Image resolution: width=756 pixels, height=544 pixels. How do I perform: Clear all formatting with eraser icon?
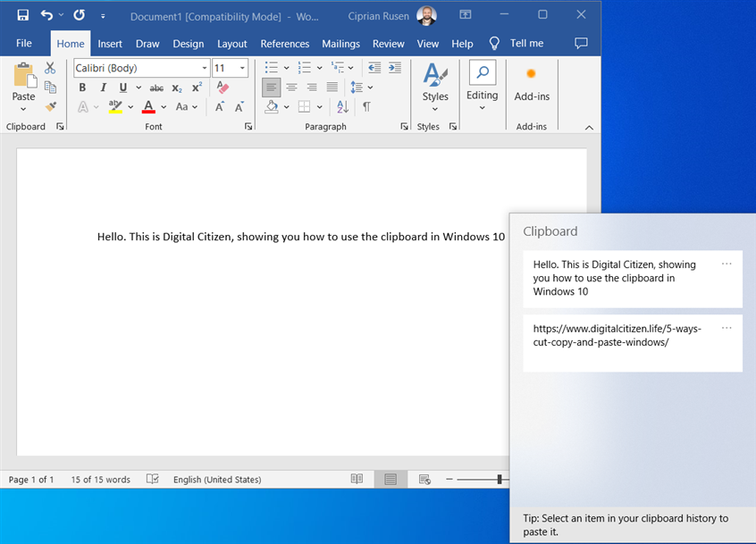[x=223, y=88]
